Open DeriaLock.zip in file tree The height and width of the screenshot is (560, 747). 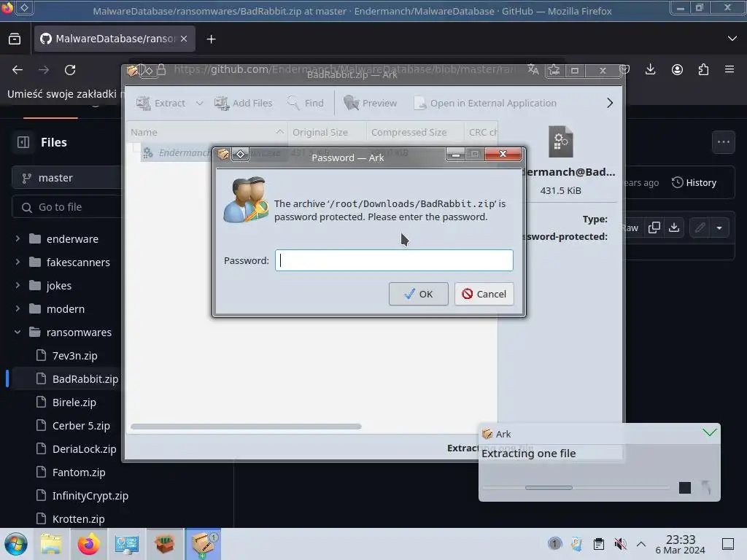point(84,449)
